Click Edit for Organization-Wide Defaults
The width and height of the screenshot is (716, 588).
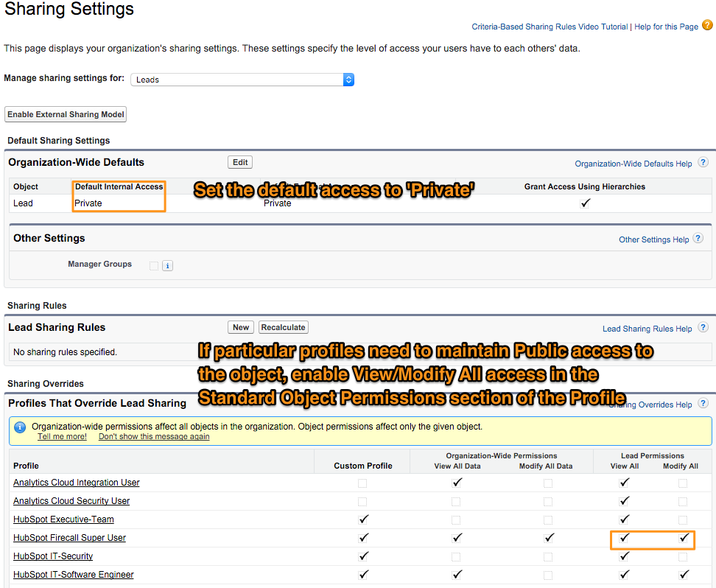[240, 162]
